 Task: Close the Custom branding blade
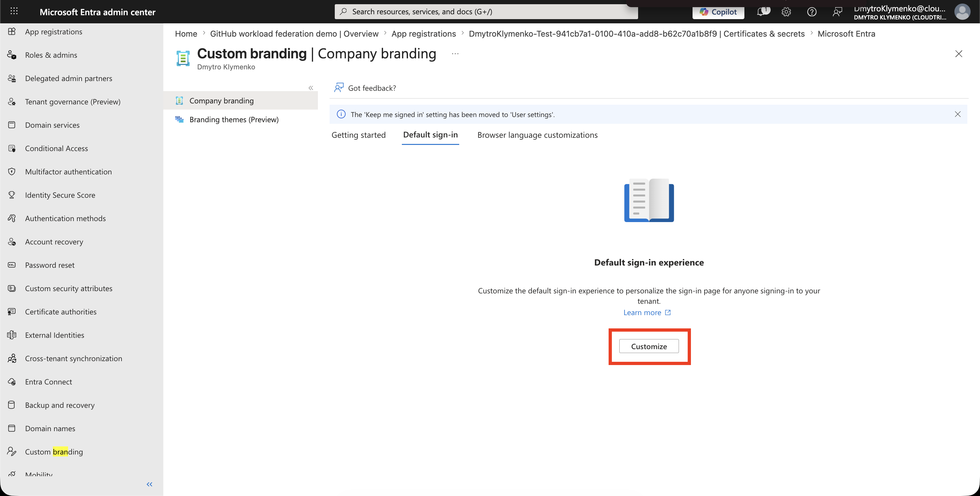958,54
